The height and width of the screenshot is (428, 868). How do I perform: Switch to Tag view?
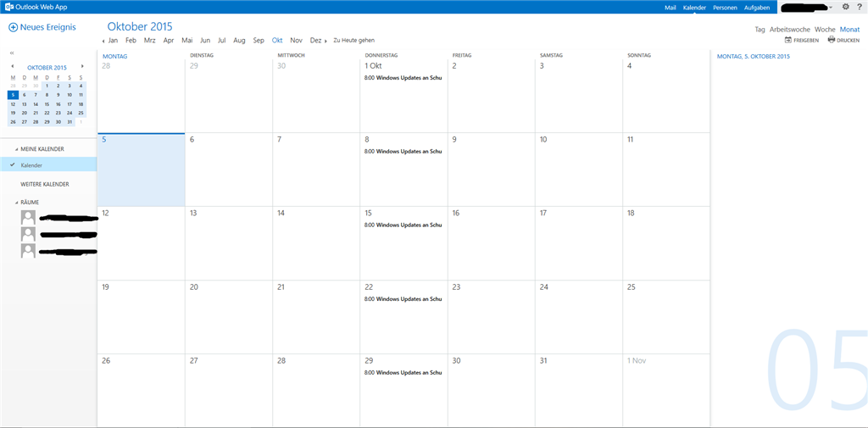(x=760, y=30)
